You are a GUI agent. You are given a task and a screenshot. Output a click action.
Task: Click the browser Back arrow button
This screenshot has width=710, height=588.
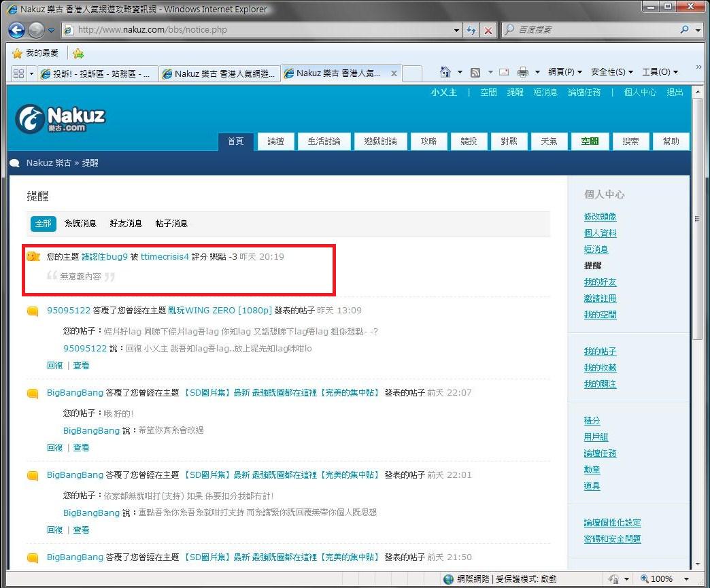[17, 30]
